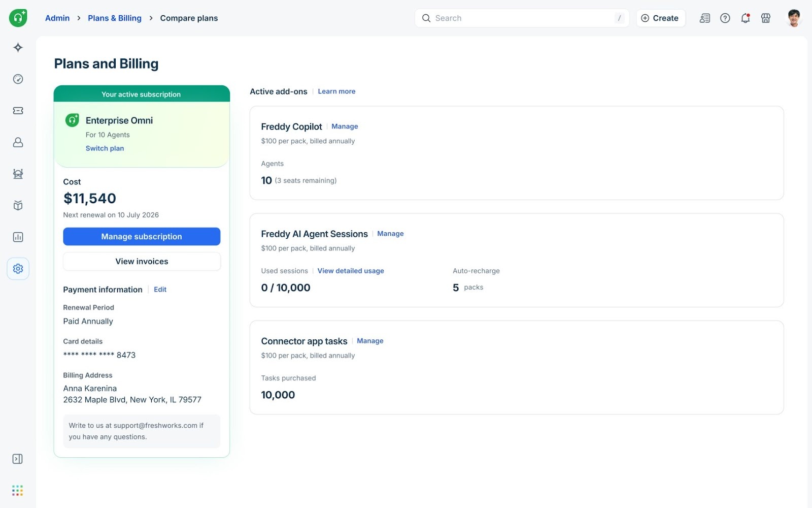Click the '(3 seats remaining)' text
Image resolution: width=812 pixels, height=508 pixels.
pyautogui.click(x=306, y=180)
